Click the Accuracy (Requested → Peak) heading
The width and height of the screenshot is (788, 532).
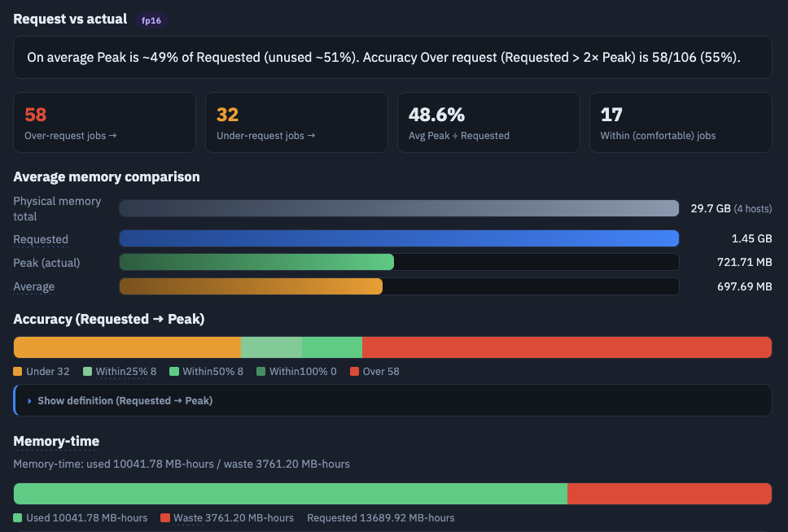(109, 320)
